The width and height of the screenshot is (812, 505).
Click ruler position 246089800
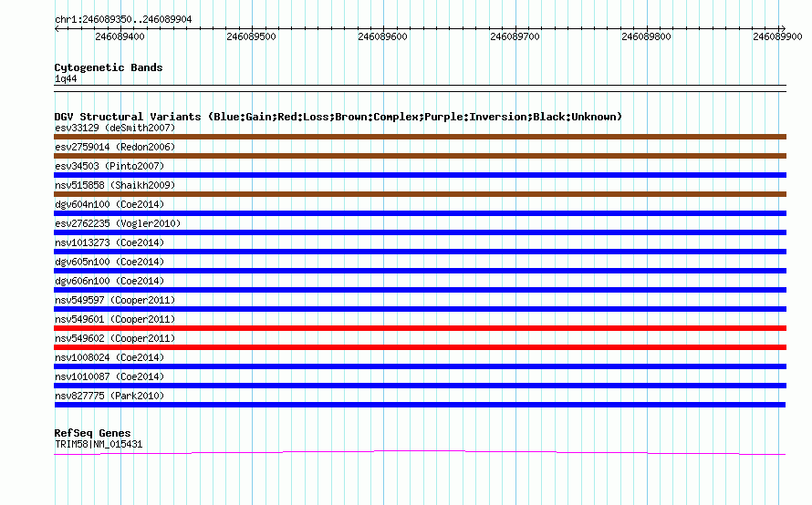647,36
